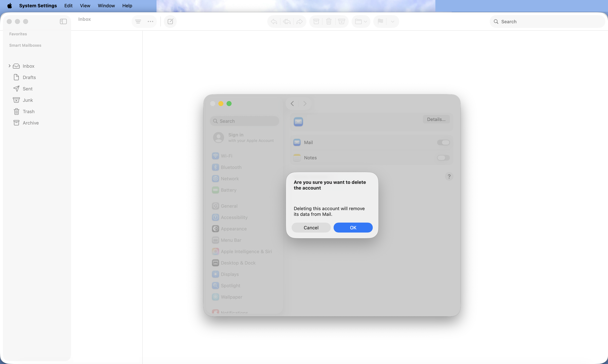The width and height of the screenshot is (608, 364).
Task: Click the help question mark button
Action: [449, 176]
